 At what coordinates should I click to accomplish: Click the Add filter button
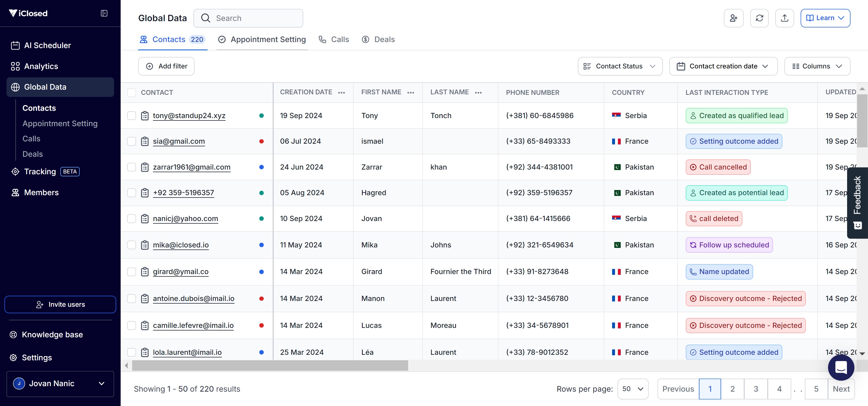pos(166,66)
